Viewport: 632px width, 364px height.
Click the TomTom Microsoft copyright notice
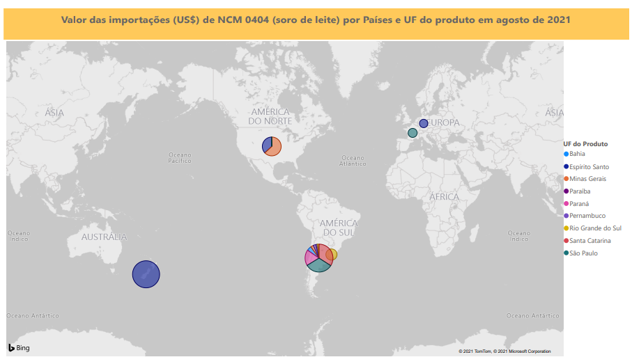pyautogui.click(x=504, y=351)
